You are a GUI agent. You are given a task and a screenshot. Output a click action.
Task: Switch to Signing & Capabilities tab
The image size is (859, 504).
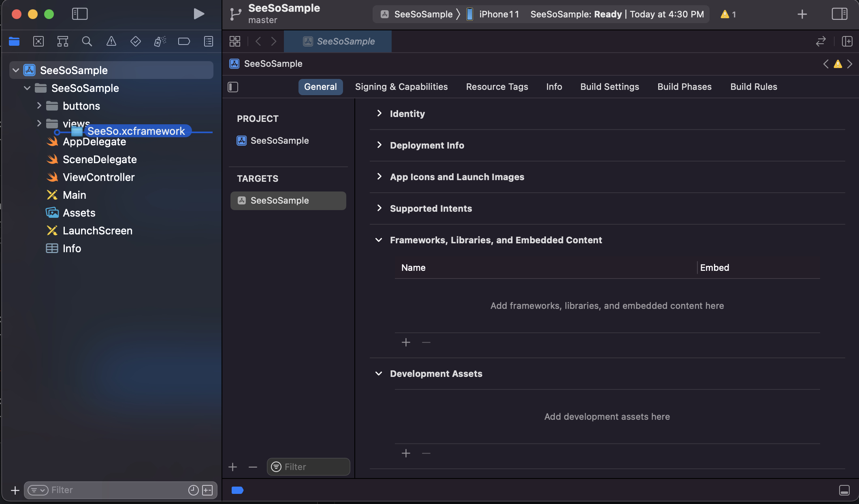point(401,87)
